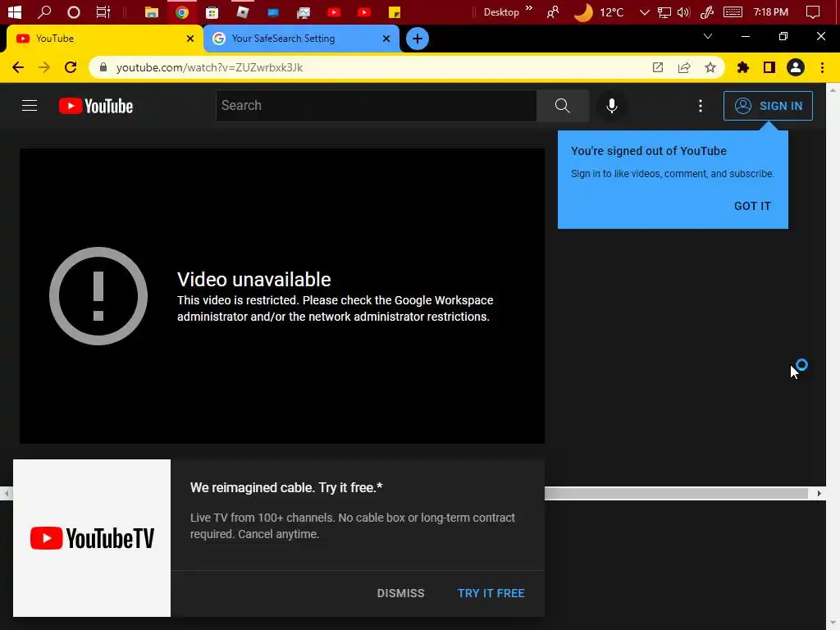
Task: Open File Explorer from taskbar
Action: tap(152, 12)
